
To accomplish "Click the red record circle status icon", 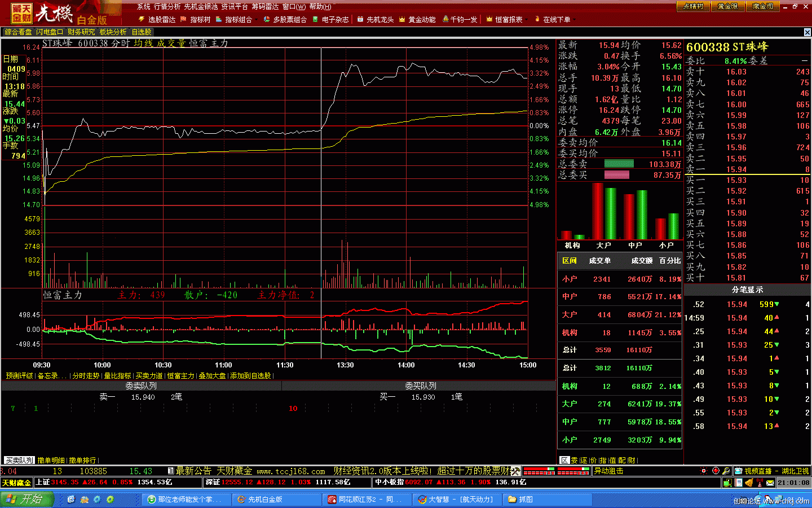I will pos(716,471).
